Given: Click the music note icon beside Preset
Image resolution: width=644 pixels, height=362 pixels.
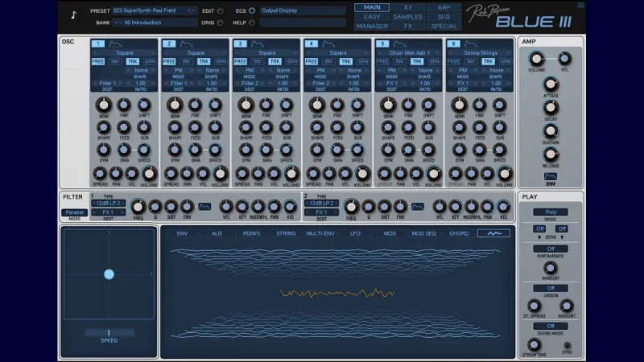Looking at the screenshot, I should [74, 14].
